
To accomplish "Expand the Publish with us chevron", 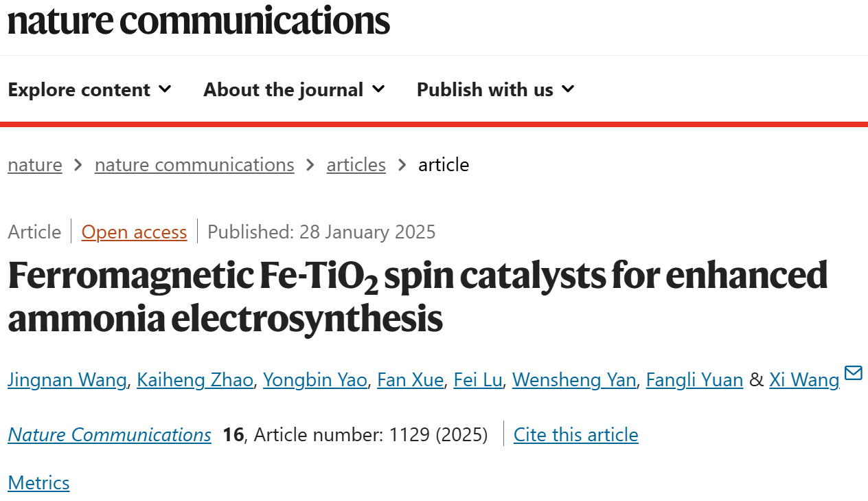I will (568, 89).
